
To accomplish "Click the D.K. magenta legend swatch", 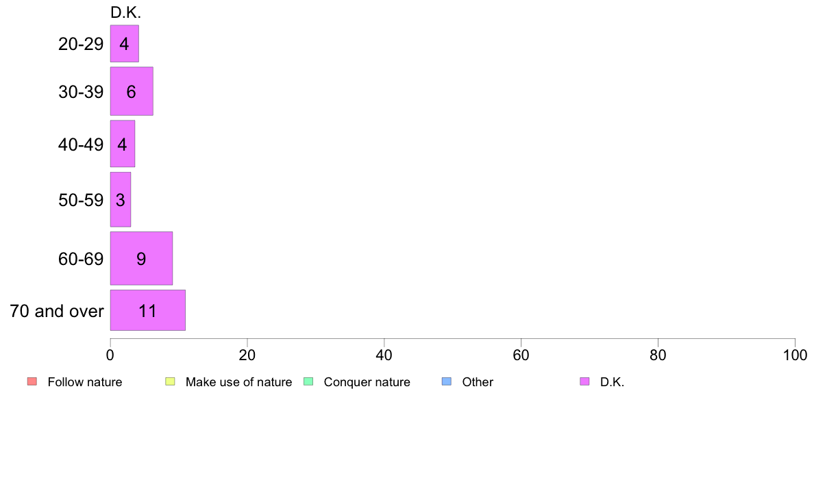I will (x=584, y=381).
